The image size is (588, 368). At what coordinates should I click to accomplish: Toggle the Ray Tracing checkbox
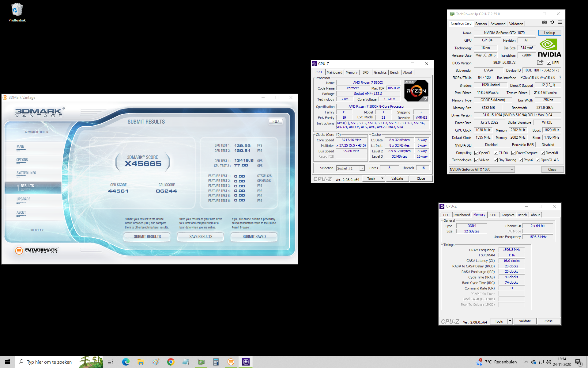pyautogui.click(x=496, y=160)
